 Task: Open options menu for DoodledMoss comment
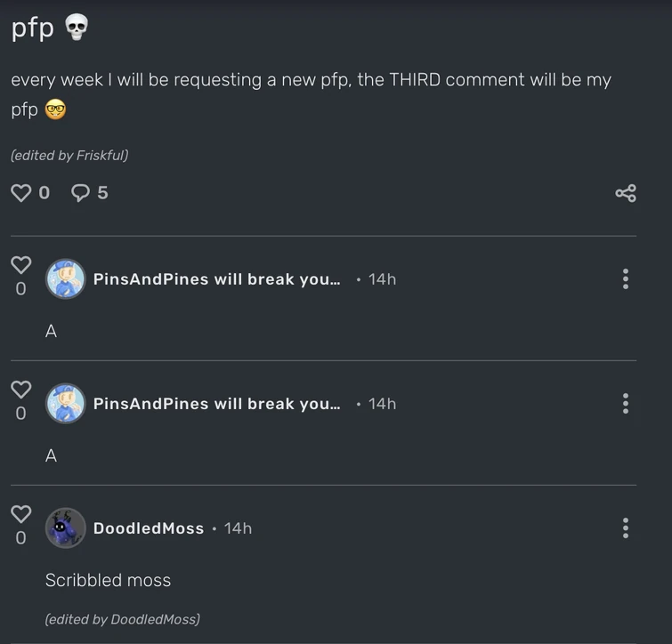pyautogui.click(x=626, y=528)
